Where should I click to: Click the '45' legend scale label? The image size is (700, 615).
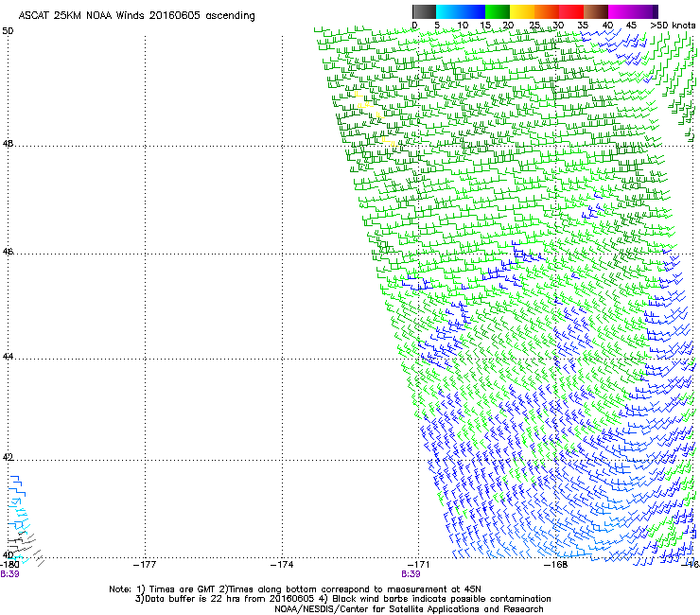(631, 26)
